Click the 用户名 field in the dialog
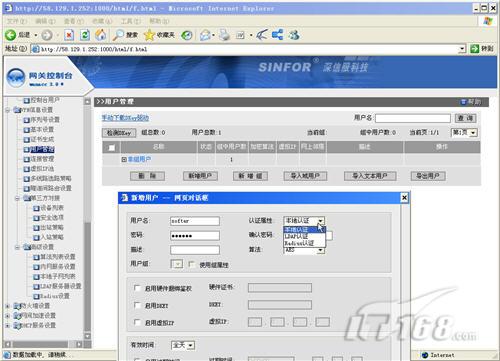 pyautogui.click(x=195, y=221)
